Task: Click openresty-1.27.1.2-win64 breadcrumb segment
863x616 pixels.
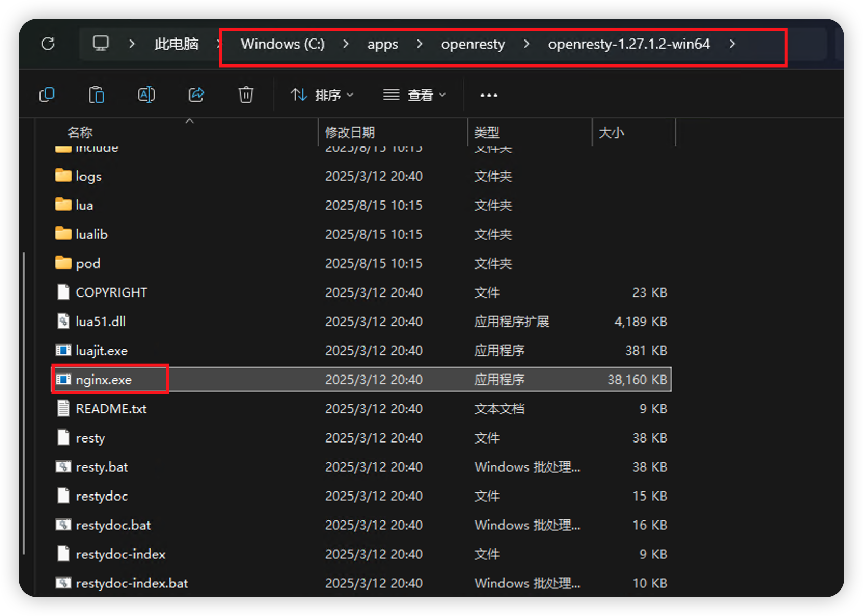Action: coord(629,45)
